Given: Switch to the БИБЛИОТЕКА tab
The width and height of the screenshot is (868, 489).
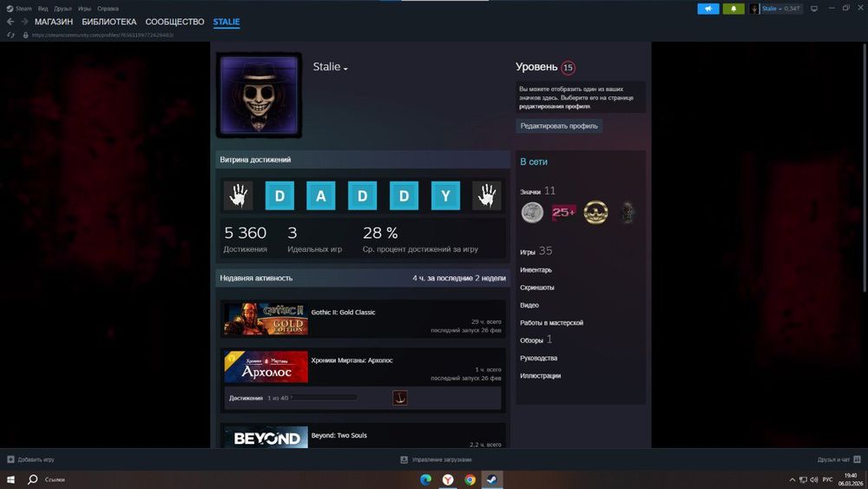Looking at the screenshot, I should pos(109,22).
